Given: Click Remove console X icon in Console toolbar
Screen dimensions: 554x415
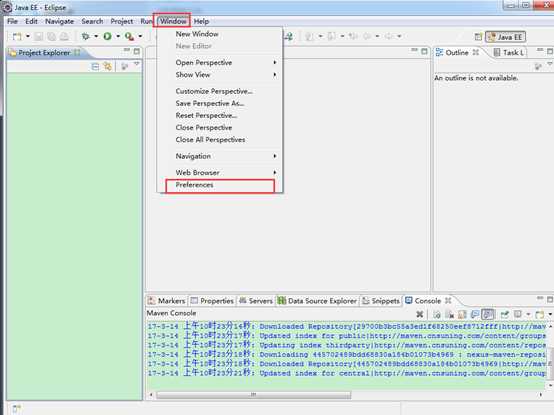Looking at the screenshot, I should click(419, 314).
